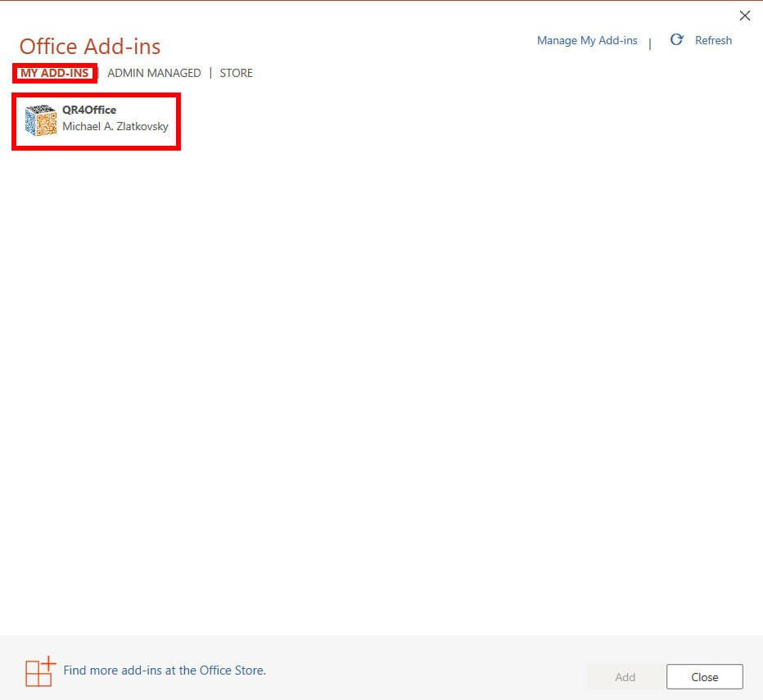Switch to the MY ADD-INS tab
763x700 pixels.
[54, 73]
